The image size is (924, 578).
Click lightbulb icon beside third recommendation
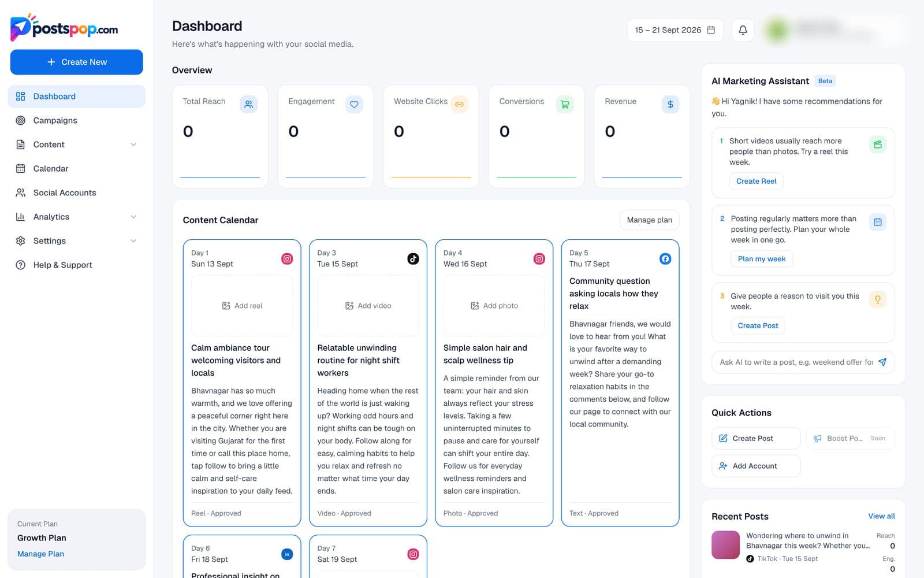(x=877, y=299)
